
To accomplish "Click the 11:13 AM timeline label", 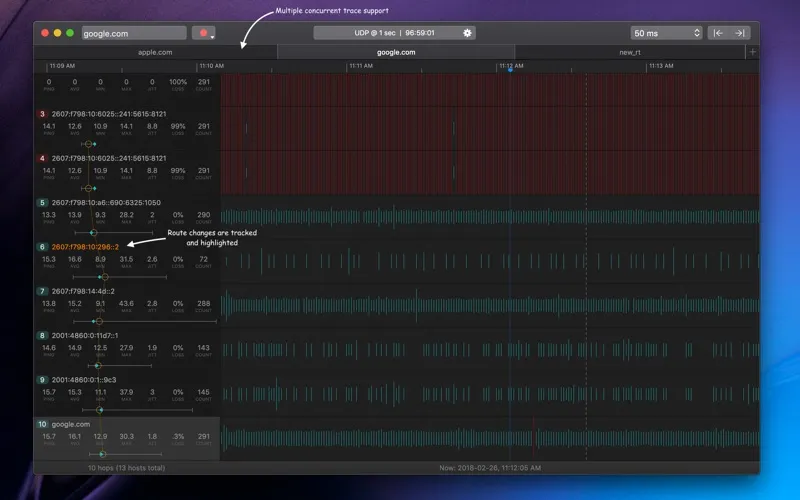I will (x=661, y=66).
